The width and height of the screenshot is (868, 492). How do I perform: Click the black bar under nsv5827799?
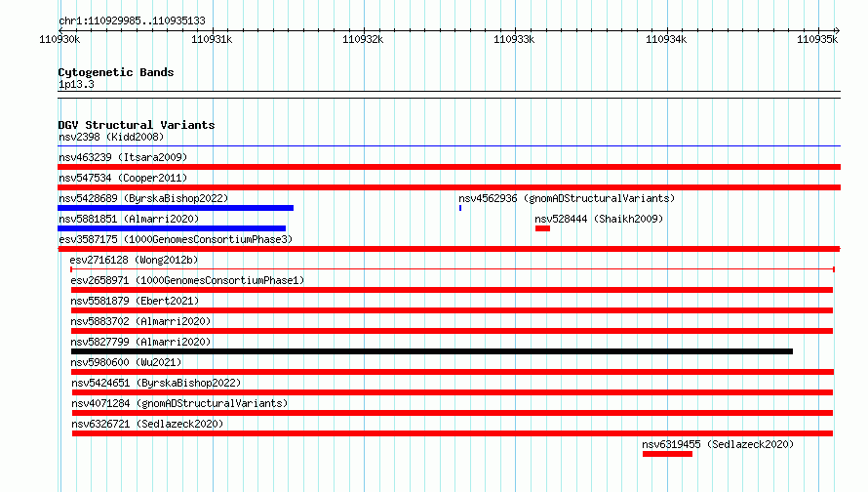pyautogui.click(x=432, y=351)
